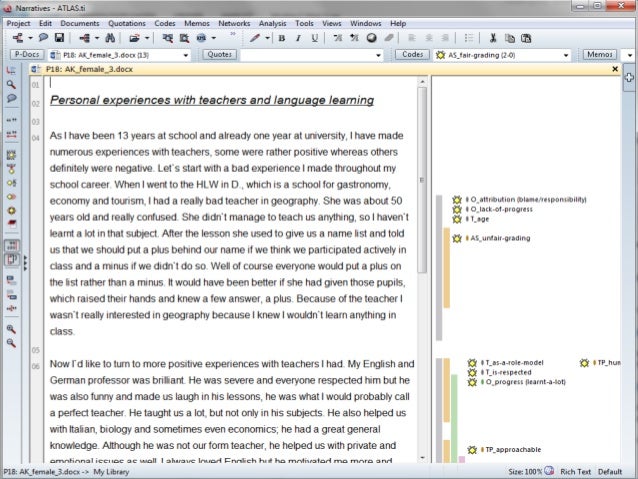Viewport: 638px width, 479px height.
Task: Expand dropdown arrow beside pen tool
Action: (267, 38)
